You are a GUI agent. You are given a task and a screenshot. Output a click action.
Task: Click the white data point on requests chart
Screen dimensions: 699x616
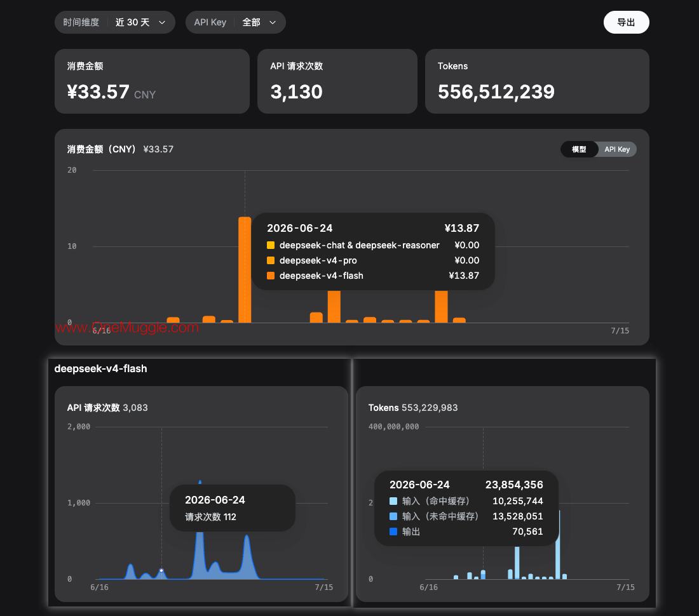[161, 570]
